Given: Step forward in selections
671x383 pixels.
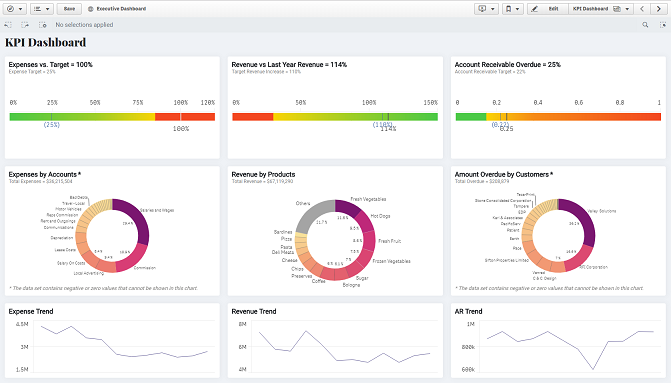Looking at the screenshot, I should point(25,25).
